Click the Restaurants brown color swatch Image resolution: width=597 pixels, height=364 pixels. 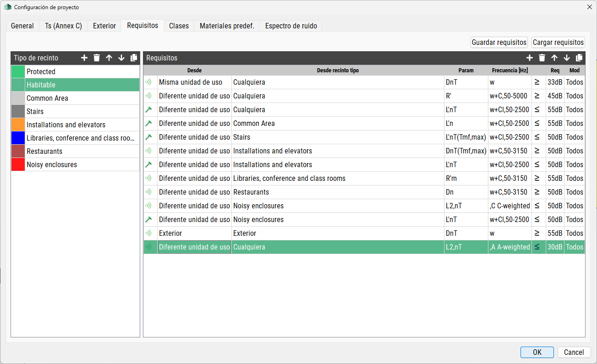tap(18, 151)
